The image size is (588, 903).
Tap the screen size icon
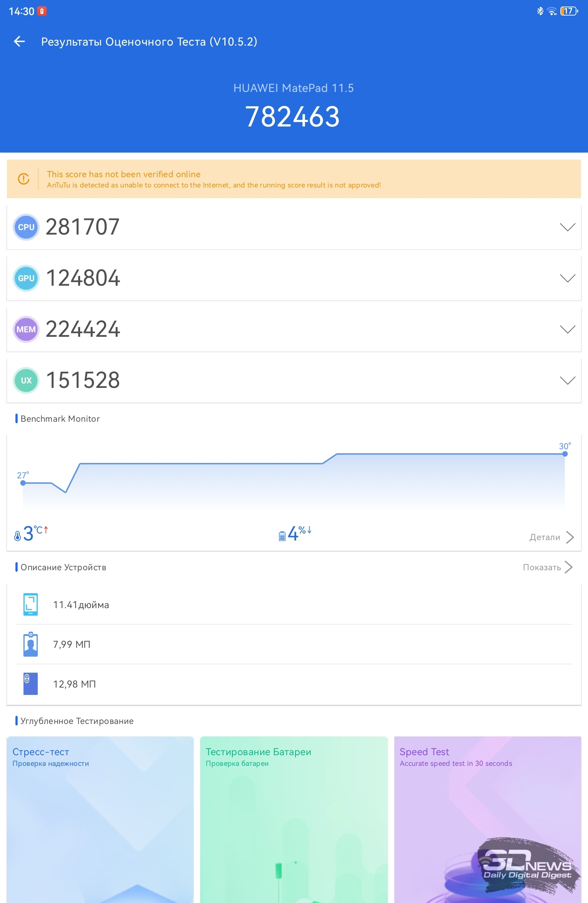(31, 604)
